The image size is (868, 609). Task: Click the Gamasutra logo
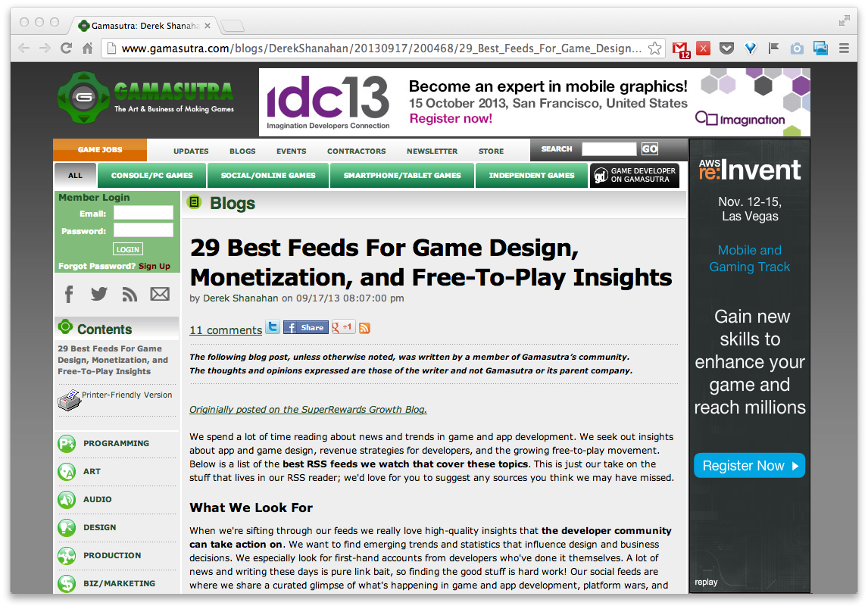point(145,98)
